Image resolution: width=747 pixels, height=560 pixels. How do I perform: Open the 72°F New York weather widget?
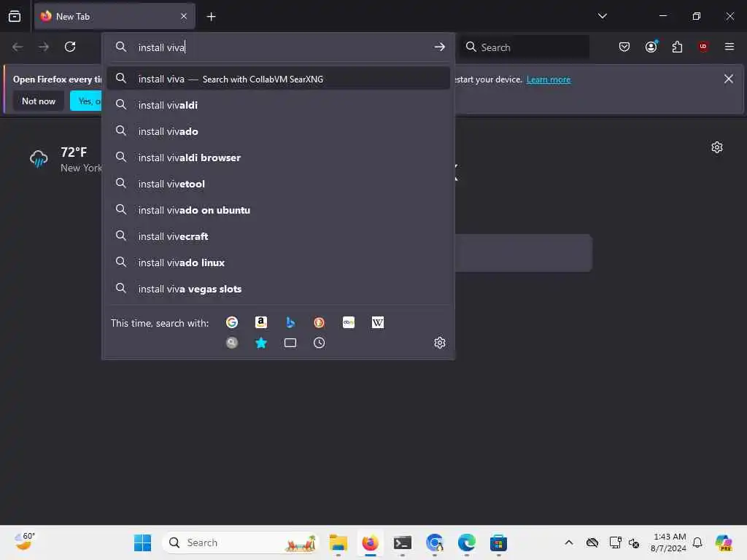pos(66,160)
